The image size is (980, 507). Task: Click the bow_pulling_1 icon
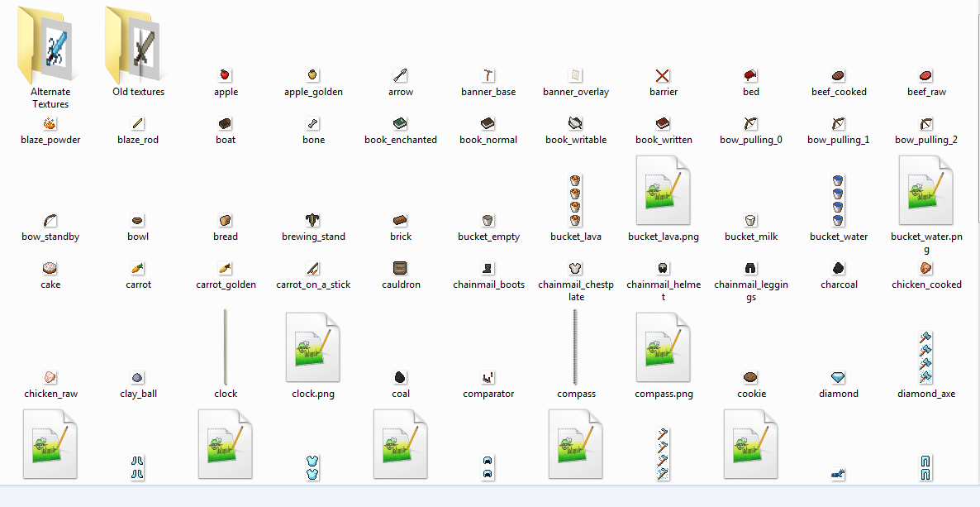point(838,123)
